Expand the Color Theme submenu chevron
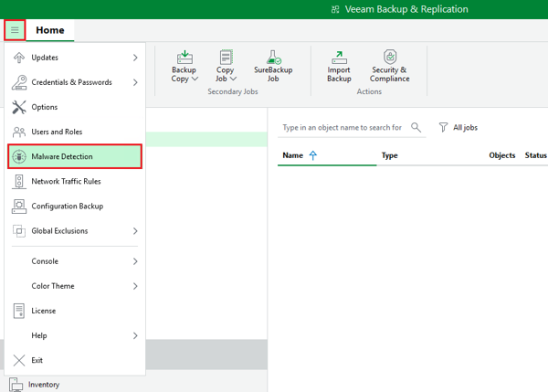548x392 pixels. click(x=135, y=286)
